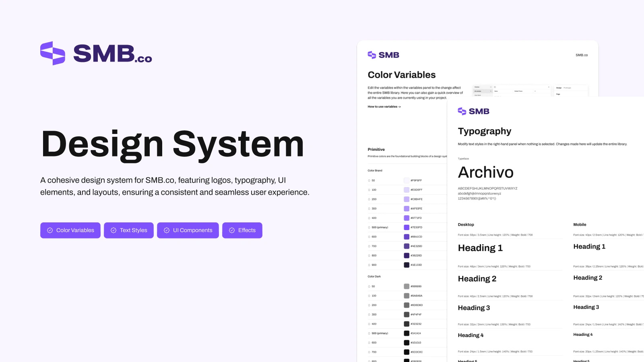Screen dimensions: 644x362
Task: Click the #7E50FD color swatch for 500 (primary)
Action: (x=407, y=227)
